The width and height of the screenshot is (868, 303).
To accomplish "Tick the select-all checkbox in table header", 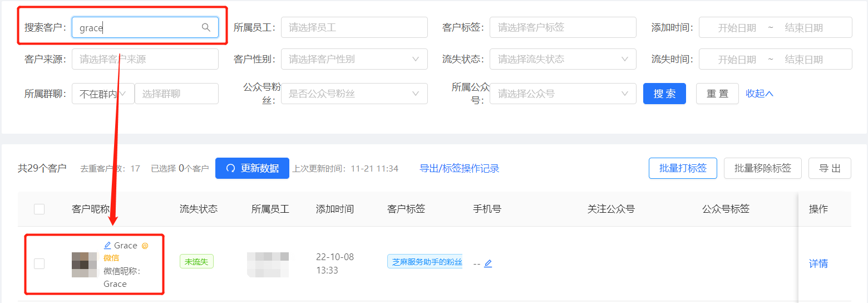I will point(39,209).
